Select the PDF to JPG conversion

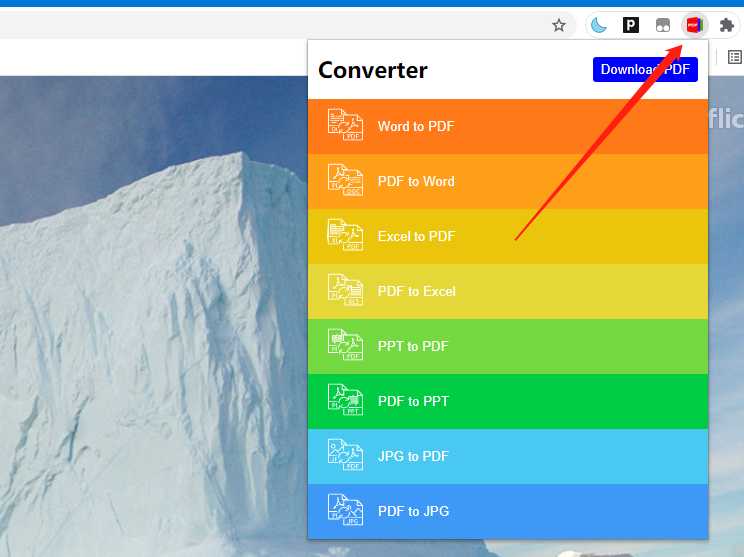tap(413, 511)
